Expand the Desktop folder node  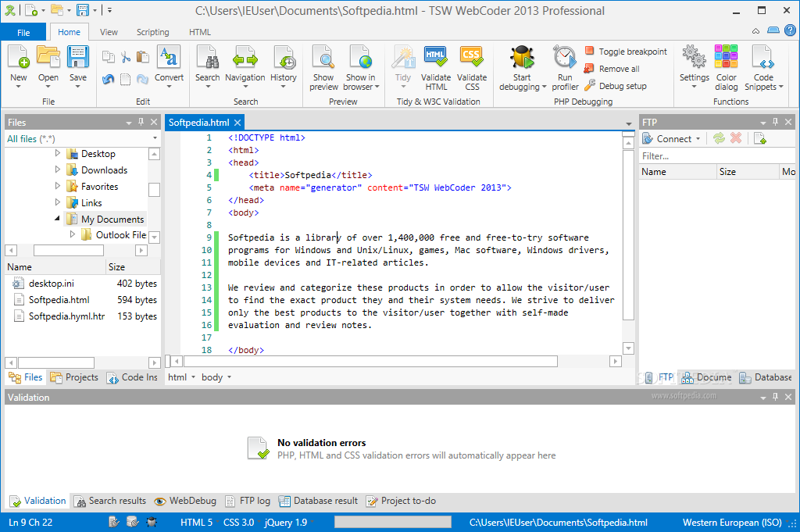pyautogui.click(x=57, y=153)
